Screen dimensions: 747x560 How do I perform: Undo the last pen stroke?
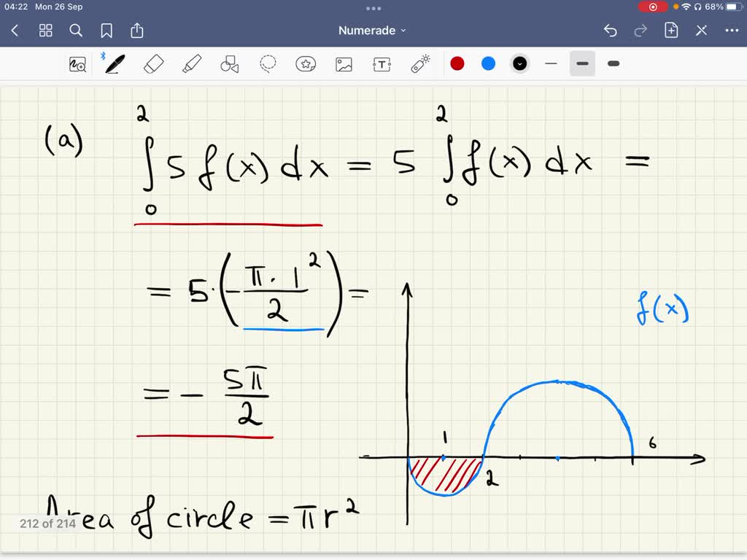point(611,30)
